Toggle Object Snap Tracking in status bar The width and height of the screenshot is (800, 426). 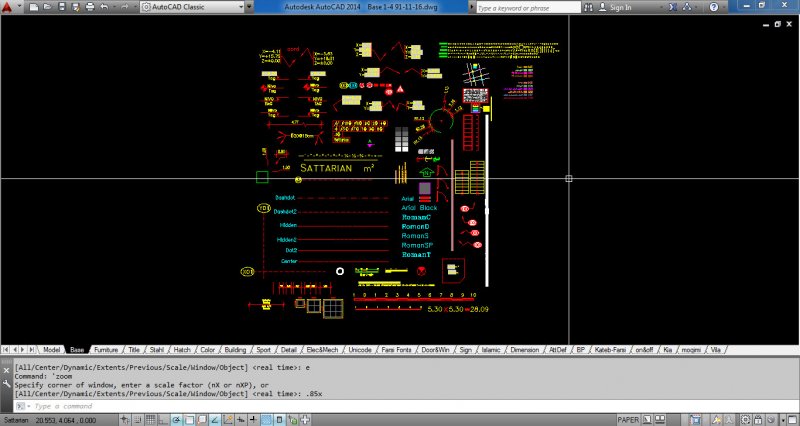pos(215,420)
